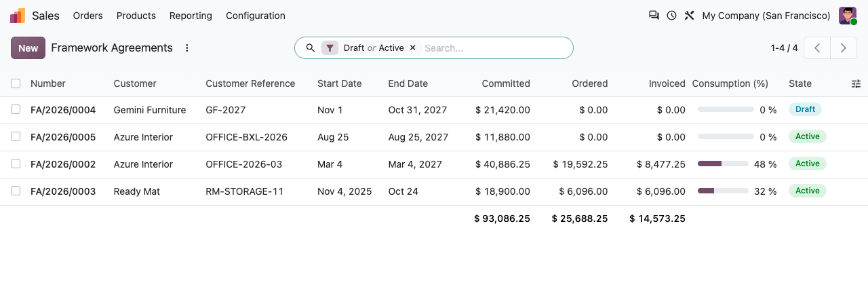
Task: Click the Gemini Furniture customer cell
Action: (150, 110)
